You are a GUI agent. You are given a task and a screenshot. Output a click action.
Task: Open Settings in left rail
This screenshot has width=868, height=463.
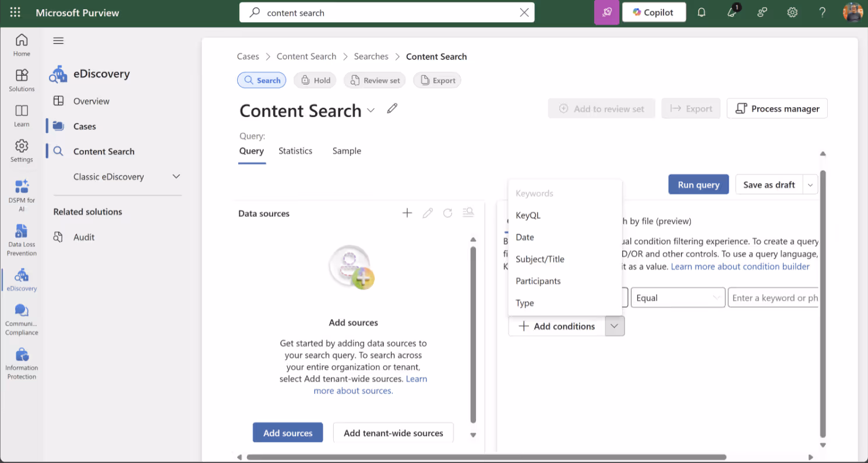click(x=22, y=151)
